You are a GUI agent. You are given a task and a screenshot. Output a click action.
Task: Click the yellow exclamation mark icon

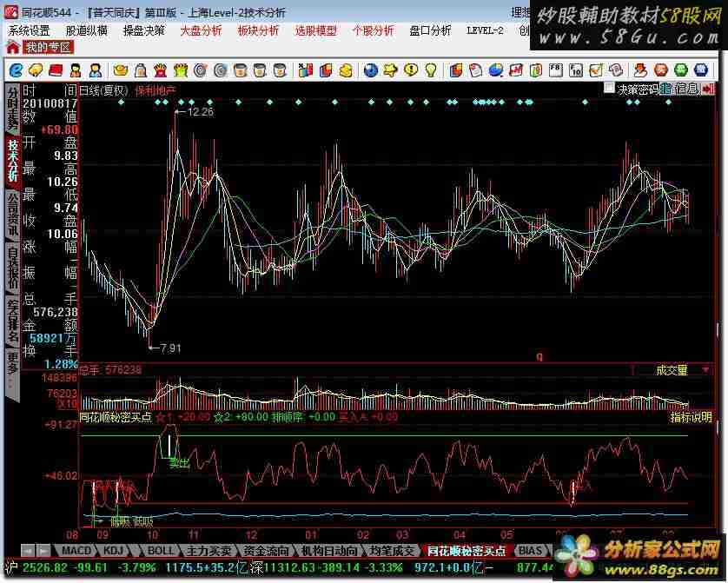(x=411, y=70)
